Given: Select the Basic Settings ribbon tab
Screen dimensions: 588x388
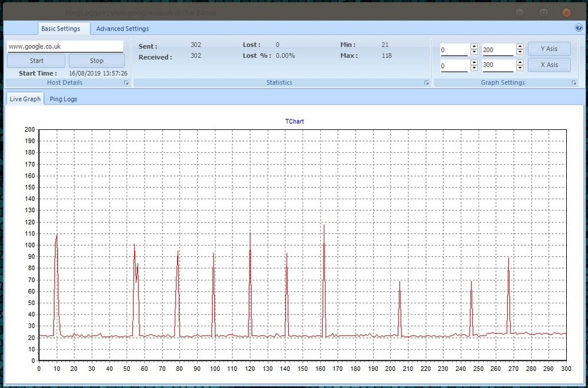Looking at the screenshot, I should point(61,28).
